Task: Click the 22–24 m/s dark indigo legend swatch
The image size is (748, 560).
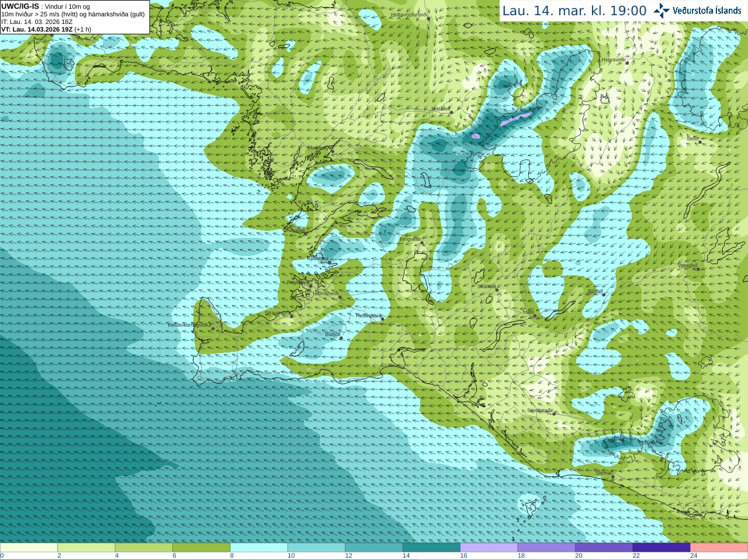Action: (662, 548)
